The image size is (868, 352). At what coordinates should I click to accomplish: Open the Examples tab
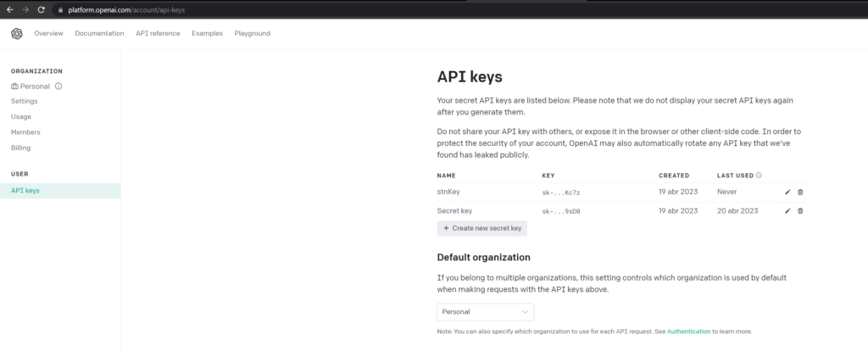point(207,33)
